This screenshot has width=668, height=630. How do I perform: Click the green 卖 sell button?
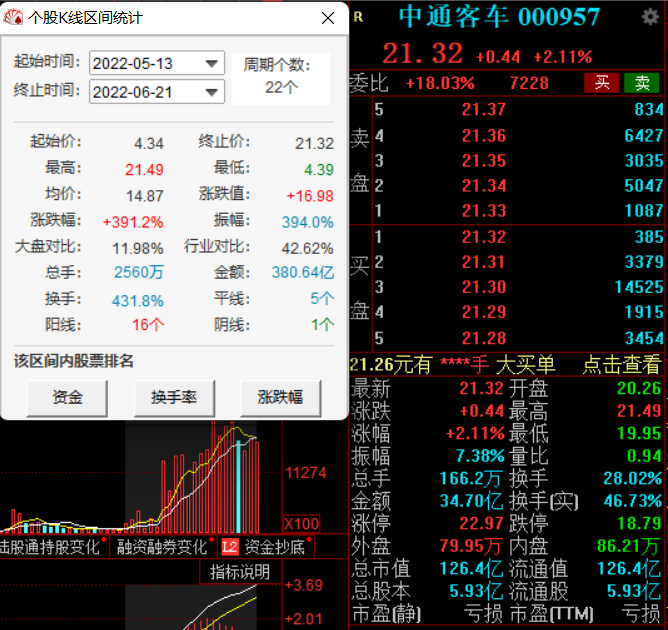click(642, 83)
